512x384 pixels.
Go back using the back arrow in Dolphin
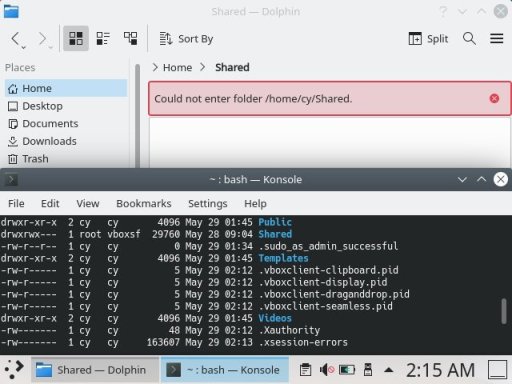tap(16, 39)
